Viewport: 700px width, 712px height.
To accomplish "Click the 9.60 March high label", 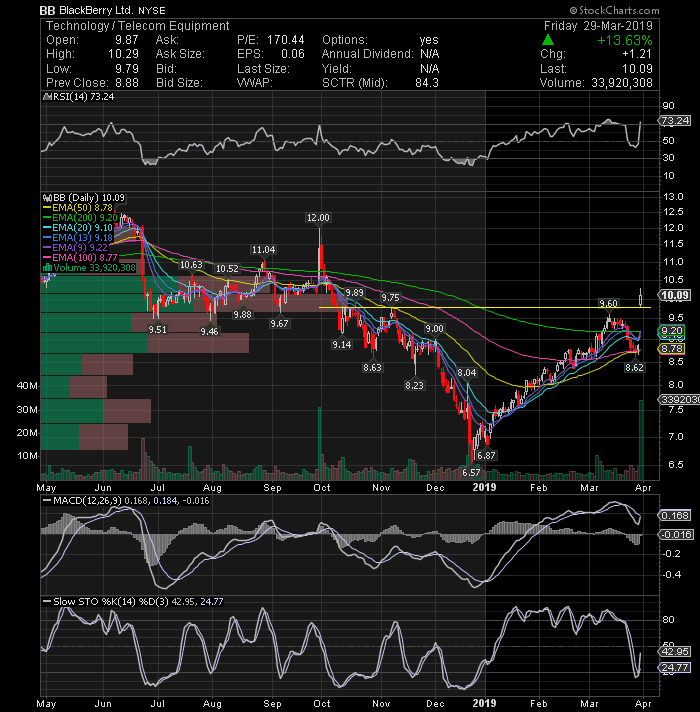I will tap(608, 303).
